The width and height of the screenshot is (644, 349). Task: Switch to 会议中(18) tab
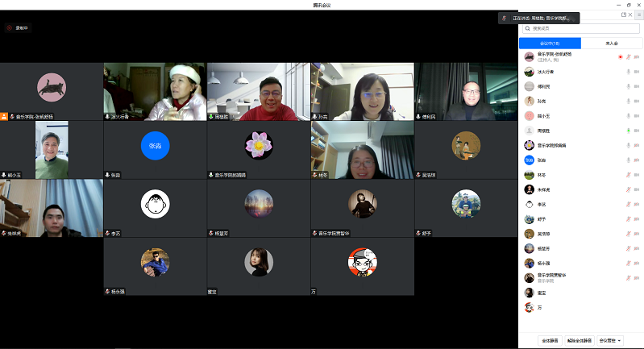(x=550, y=43)
